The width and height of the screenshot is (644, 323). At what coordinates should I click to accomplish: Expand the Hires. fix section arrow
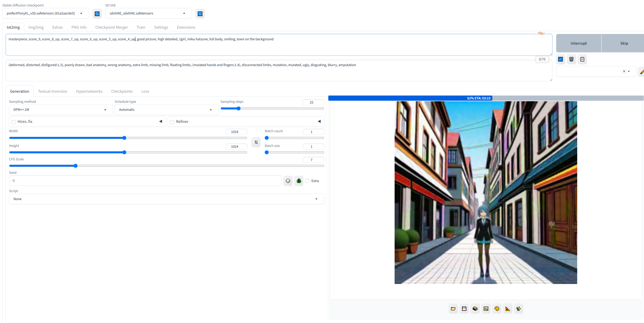pyautogui.click(x=161, y=121)
